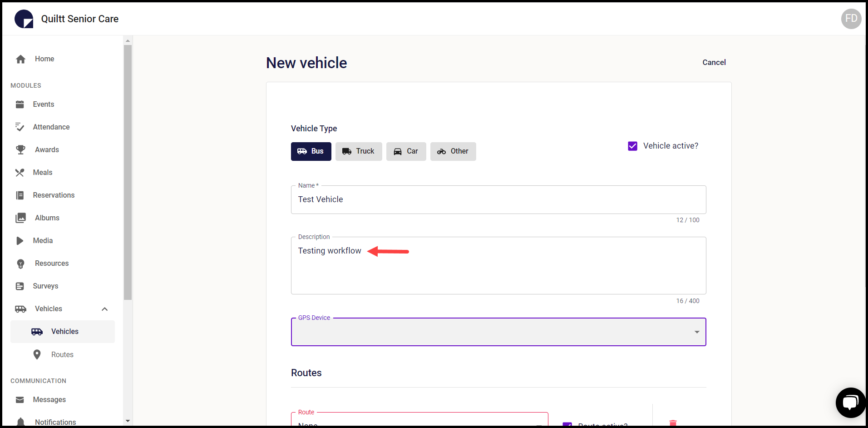Uncheck the Vehicle active checkbox
This screenshot has width=868, height=428.
632,146
